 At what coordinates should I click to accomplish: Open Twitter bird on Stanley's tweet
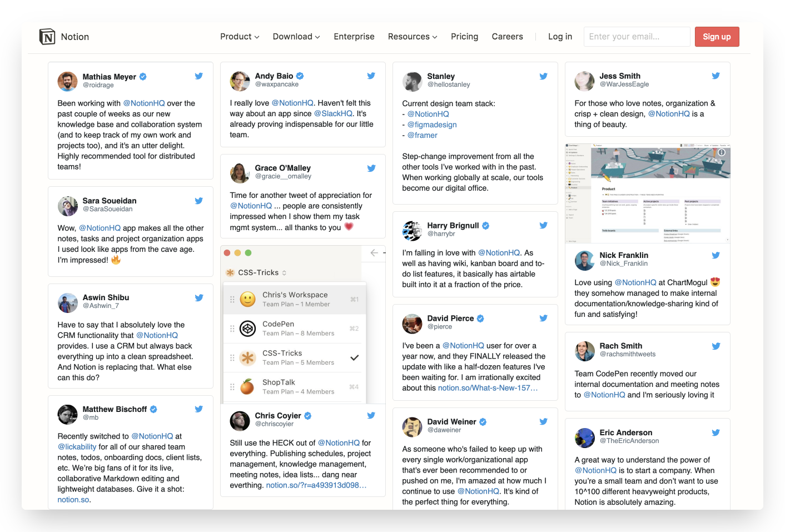pos(543,76)
